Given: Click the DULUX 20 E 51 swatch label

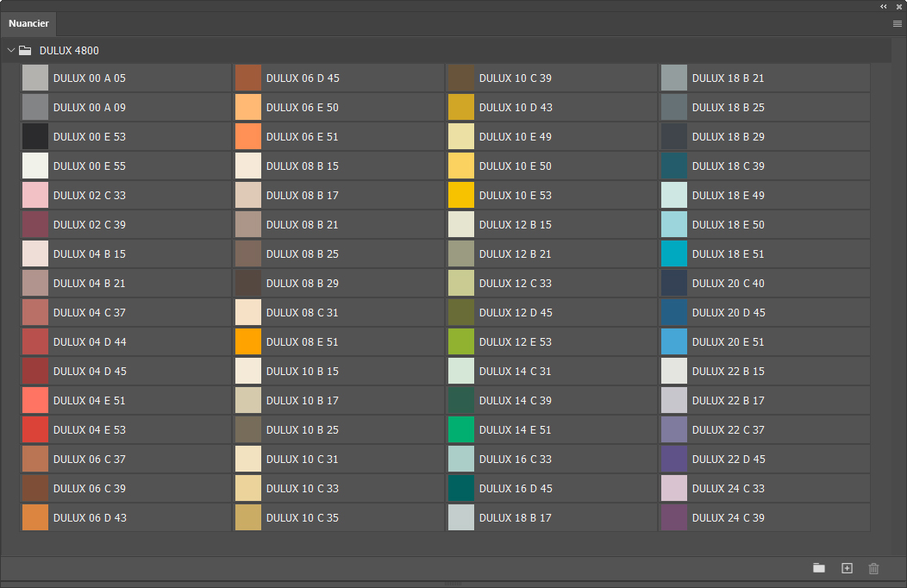Looking at the screenshot, I should click(728, 342).
